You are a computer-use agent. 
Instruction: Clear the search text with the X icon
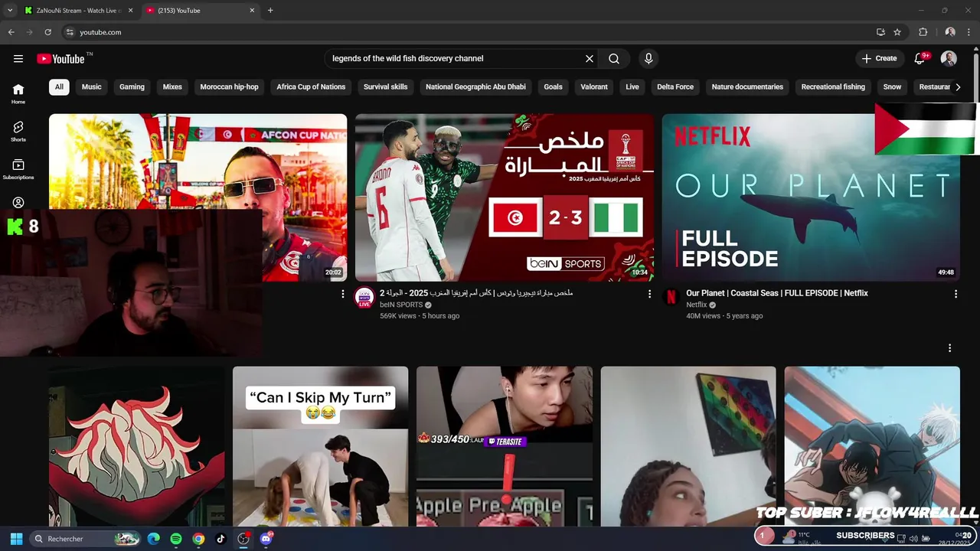[590, 58]
